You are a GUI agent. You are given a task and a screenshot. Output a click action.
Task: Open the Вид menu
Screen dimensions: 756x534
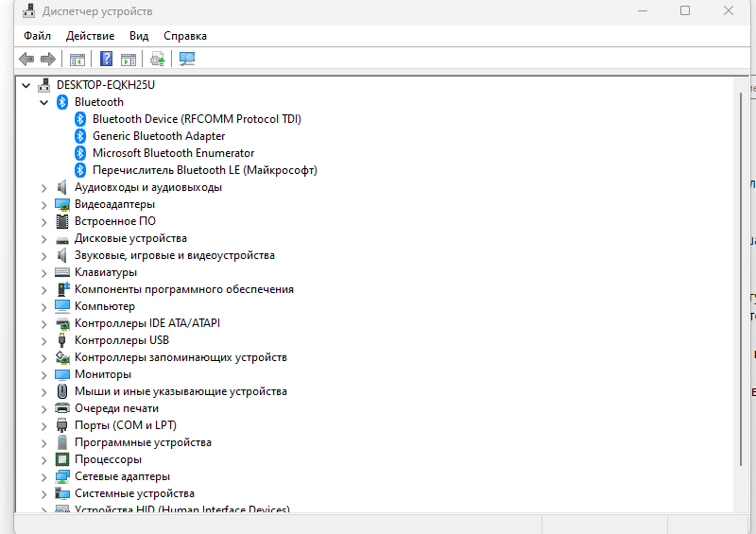click(139, 36)
